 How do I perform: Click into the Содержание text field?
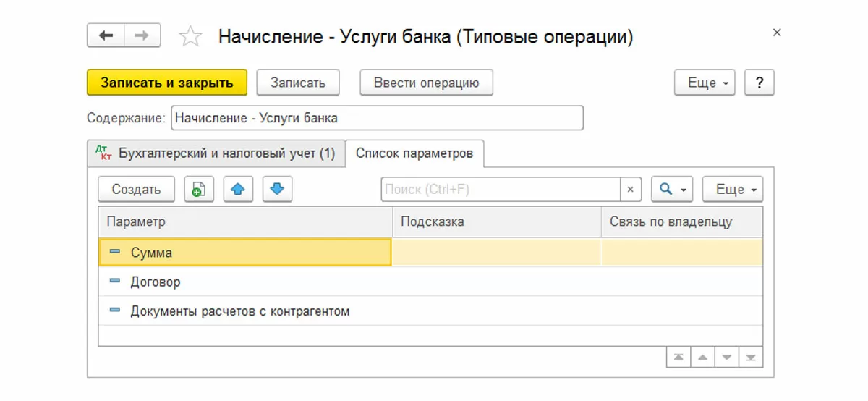point(376,118)
